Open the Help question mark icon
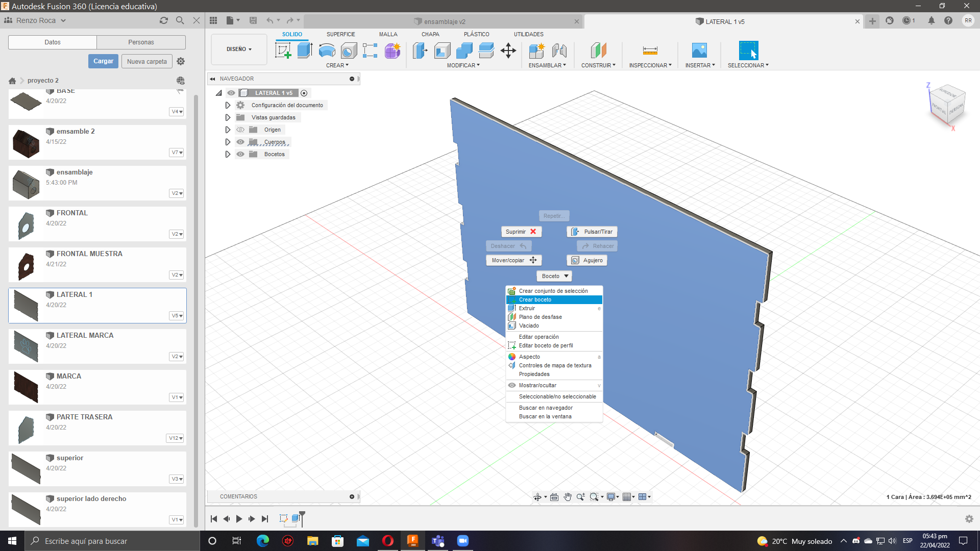Viewport: 980px width, 551px height. coord(948,21)
